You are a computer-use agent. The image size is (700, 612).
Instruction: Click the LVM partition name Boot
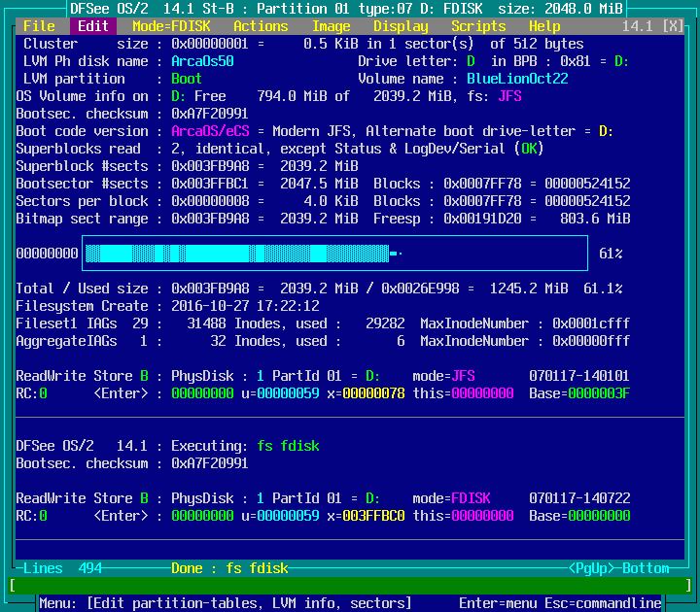pos(187,79)
